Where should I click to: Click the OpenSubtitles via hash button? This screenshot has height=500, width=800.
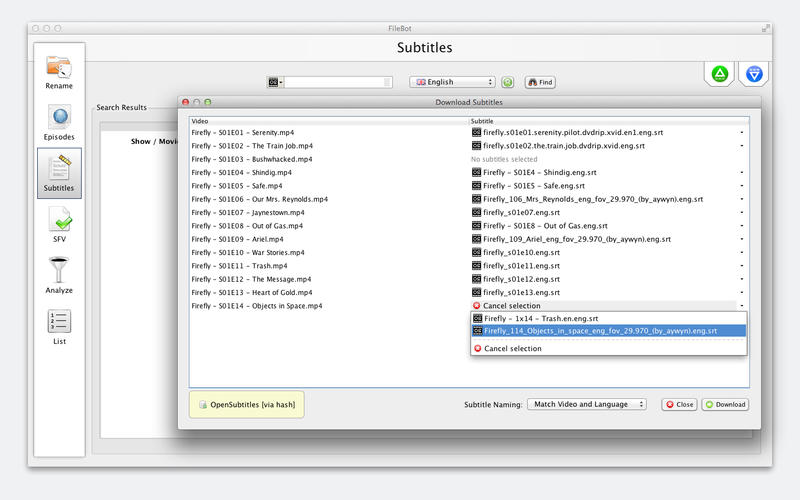[247, 405]
